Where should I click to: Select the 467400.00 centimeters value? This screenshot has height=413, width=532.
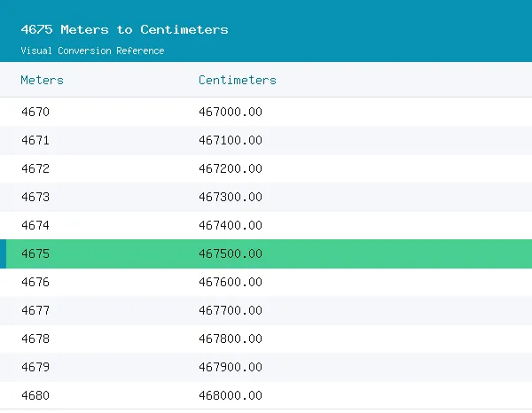coord(231,225)
